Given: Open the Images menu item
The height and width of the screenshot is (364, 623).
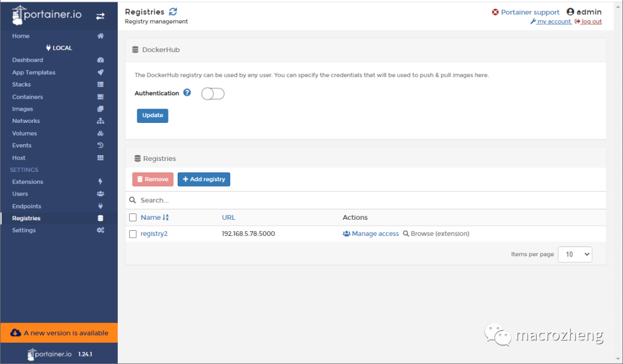Looking at the screenshot, I should 22,109.
